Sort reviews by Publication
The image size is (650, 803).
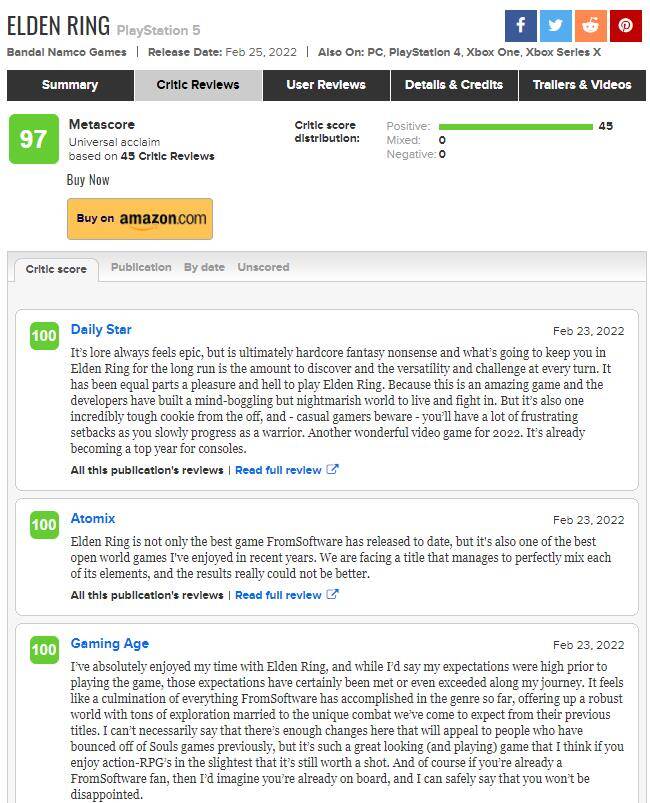(x=141, y=267)
